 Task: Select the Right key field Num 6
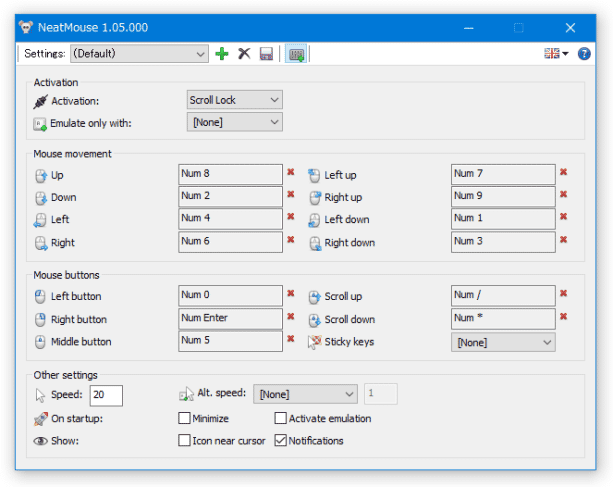coord(230,242)
